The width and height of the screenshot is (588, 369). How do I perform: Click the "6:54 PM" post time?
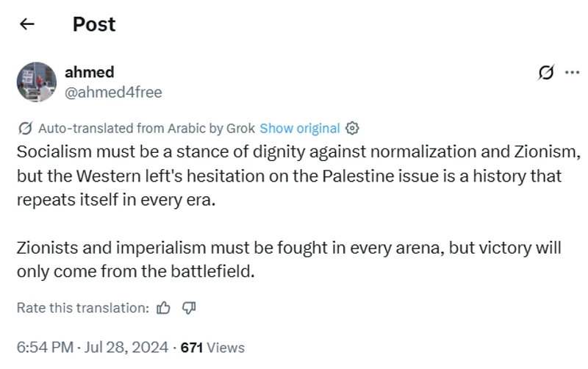(45, 347)
